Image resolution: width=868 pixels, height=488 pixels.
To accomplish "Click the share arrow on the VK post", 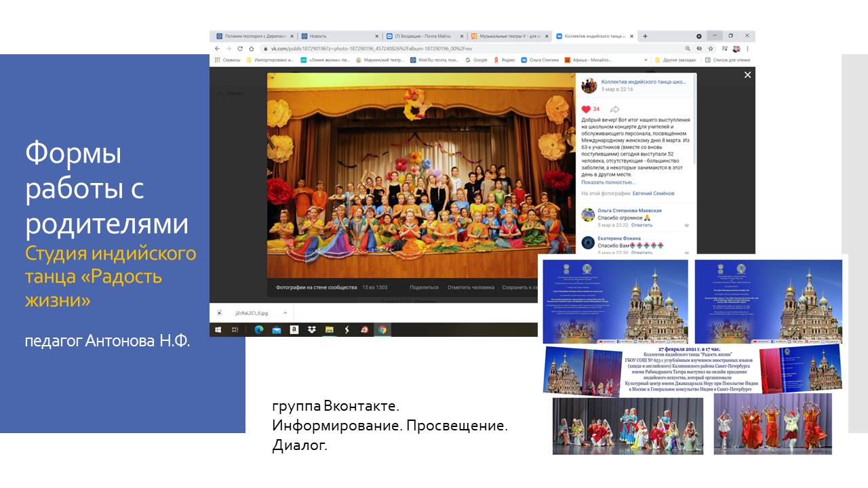I will tap(615, 110).
